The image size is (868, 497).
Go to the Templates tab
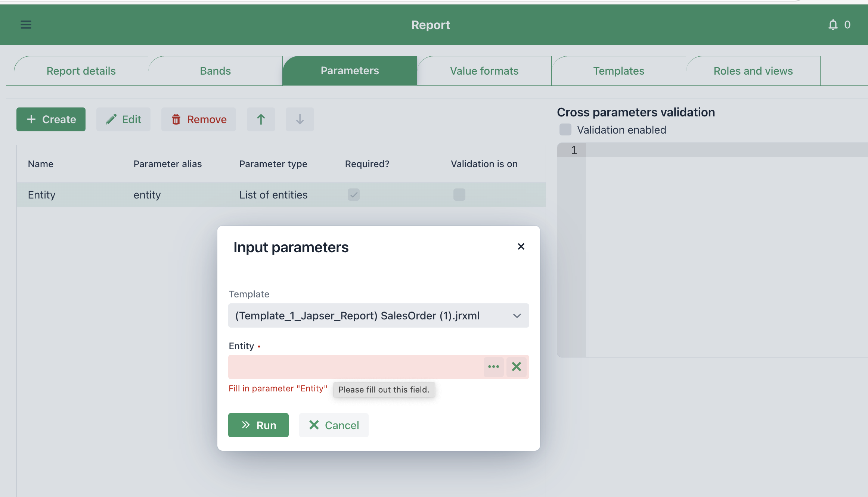tap(619, 71)
